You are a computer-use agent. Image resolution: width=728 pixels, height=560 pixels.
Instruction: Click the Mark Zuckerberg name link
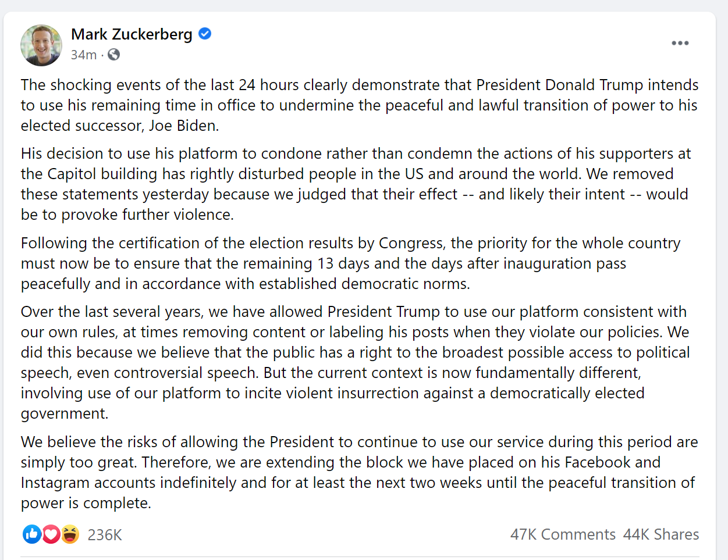[x=132, y=34]
